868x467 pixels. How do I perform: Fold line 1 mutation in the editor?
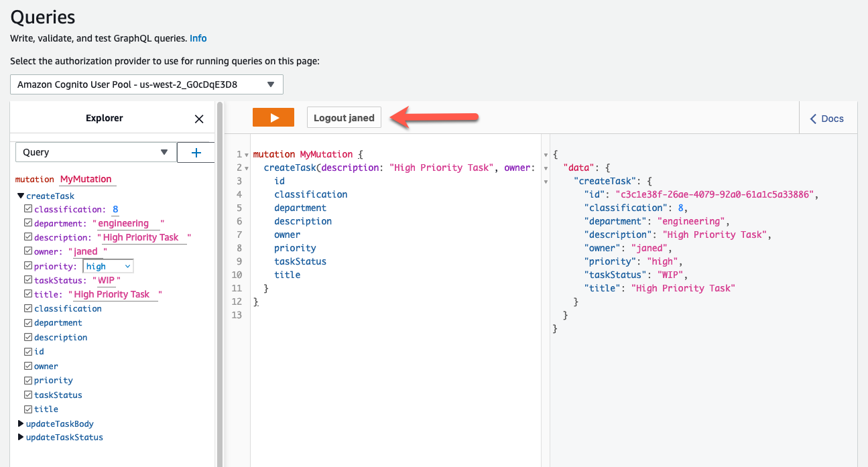247,155
